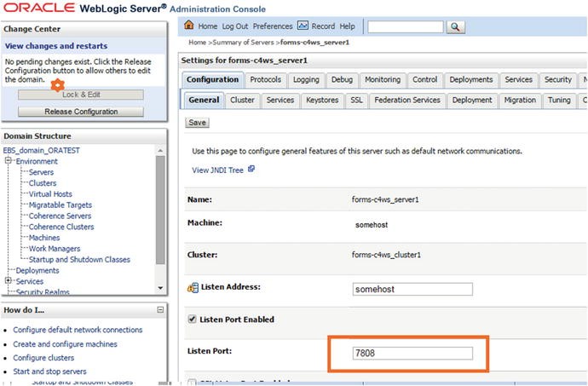This screenshot has height=386, width=588.
Task: Select Servers in the domain tree
Action: tap(41, 172)
